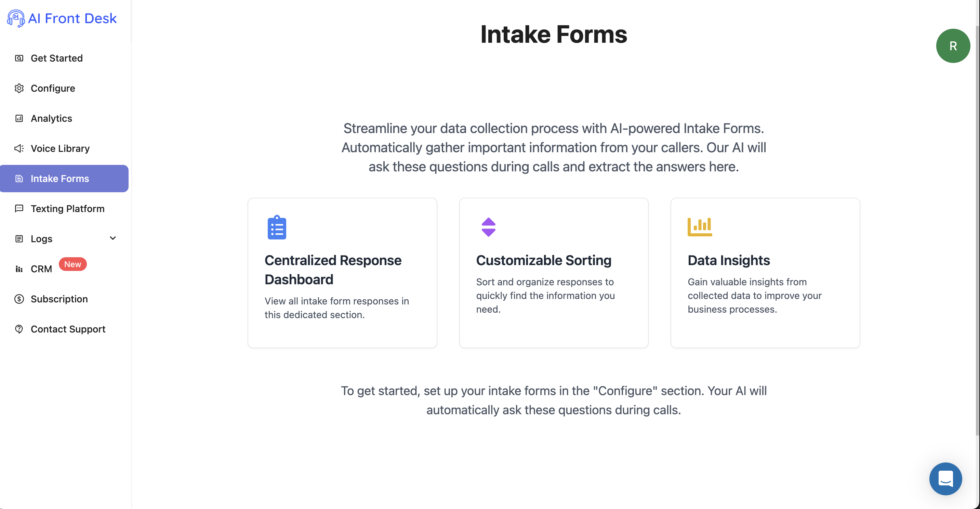This screenshot has height=509, width=980.
Task: Click the blue clipboard icon in Centralized Response card
Action: (x=277, y=227)
